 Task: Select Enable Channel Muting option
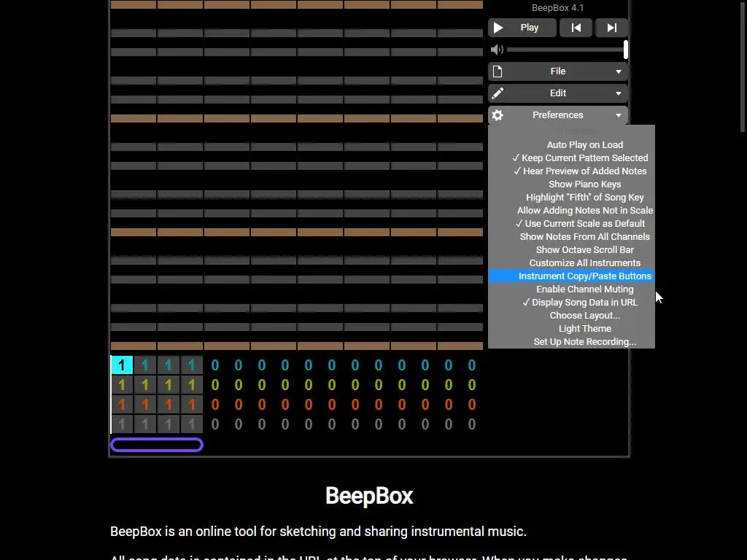pos(571,289)
